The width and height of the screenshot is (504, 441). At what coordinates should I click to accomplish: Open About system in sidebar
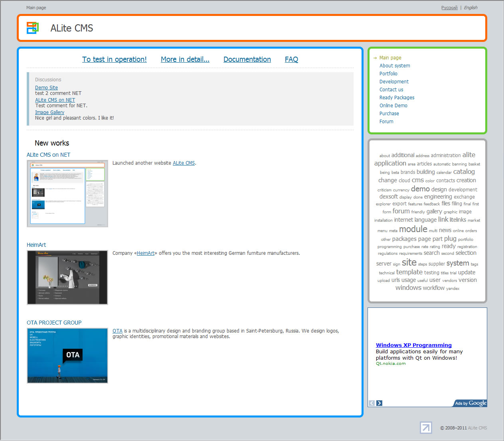[395, 66]
